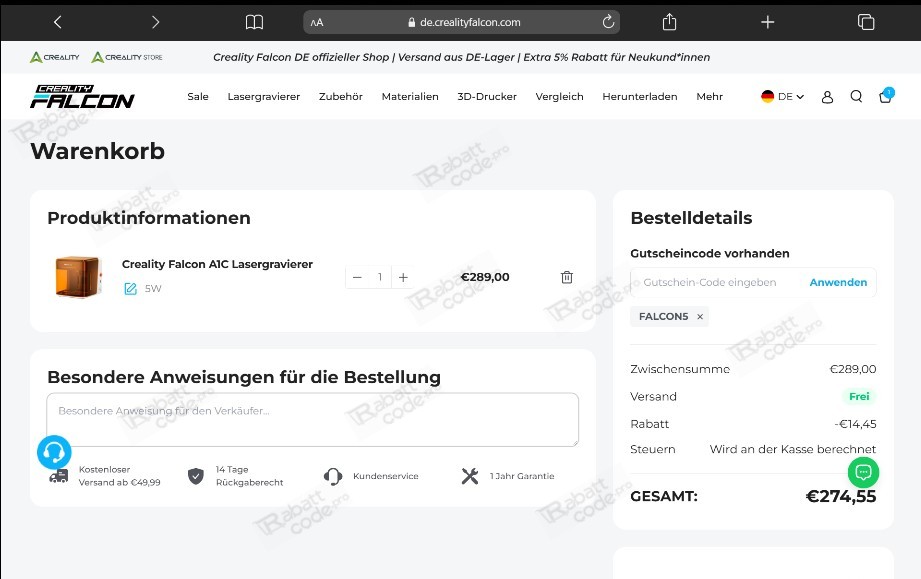Click the Frei shipping badge

[859, 396]
